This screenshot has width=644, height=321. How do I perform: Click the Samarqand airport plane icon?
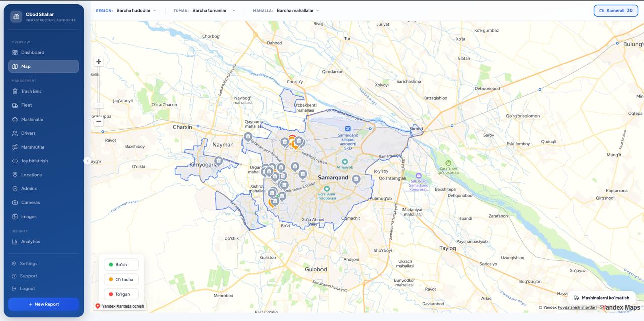(348, 129)
